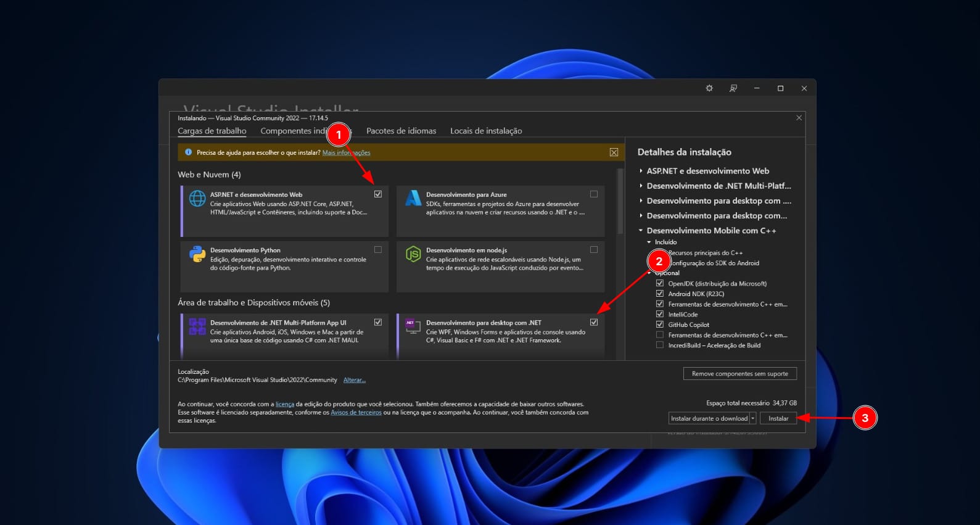The image size is (980, 525).
Task: Check Desenvolvimento em node.js workload
Action: (x=594, y=249)
